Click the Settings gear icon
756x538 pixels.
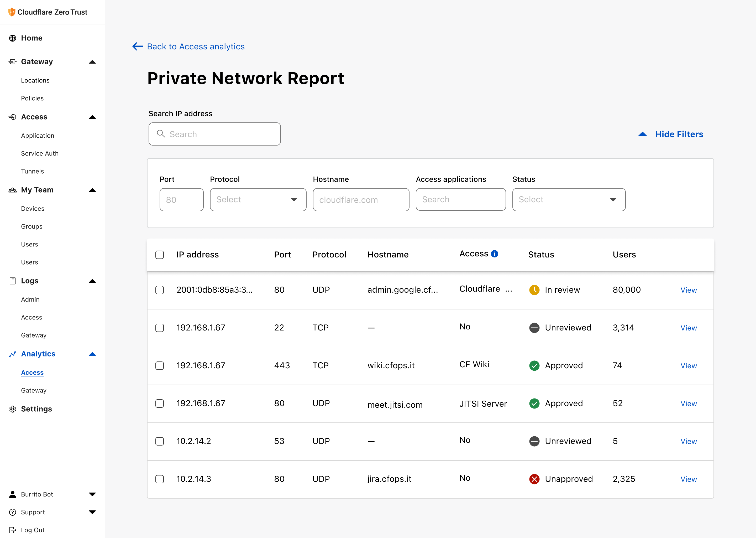tap(13, 409)
